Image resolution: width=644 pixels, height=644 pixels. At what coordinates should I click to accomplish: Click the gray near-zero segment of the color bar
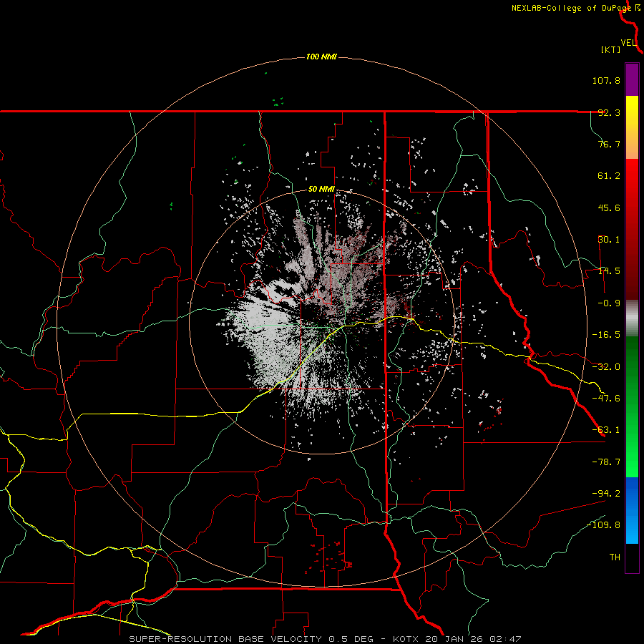pos(632,318)
